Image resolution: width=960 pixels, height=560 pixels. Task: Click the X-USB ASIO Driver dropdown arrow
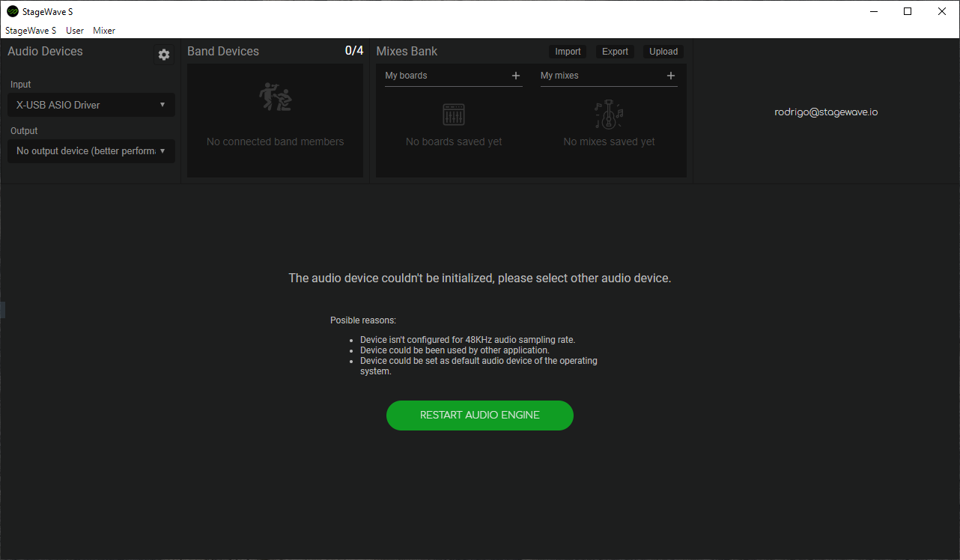click(x=162, y=105)
